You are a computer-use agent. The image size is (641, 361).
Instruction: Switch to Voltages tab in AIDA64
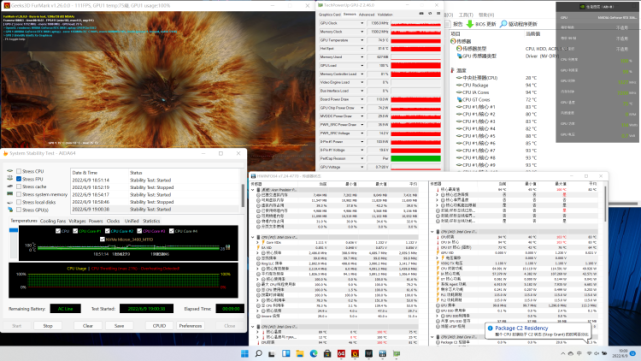click(x=77, y=221)
